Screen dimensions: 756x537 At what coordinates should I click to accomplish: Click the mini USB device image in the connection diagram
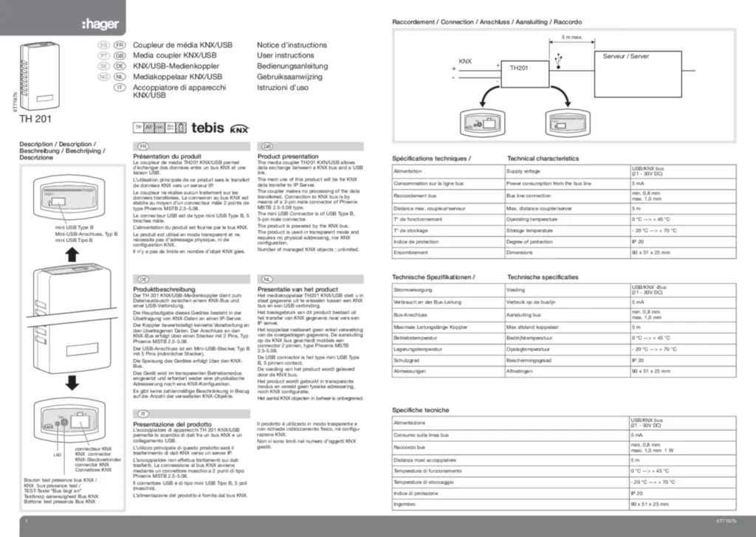click(x=568, y=125)
